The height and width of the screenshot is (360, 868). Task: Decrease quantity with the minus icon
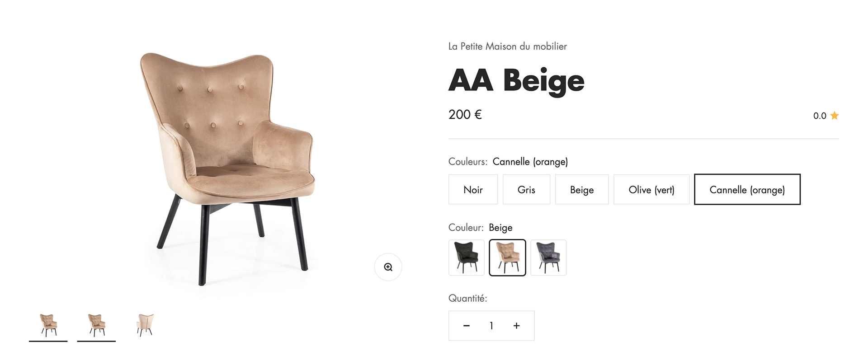pos(467,326)
